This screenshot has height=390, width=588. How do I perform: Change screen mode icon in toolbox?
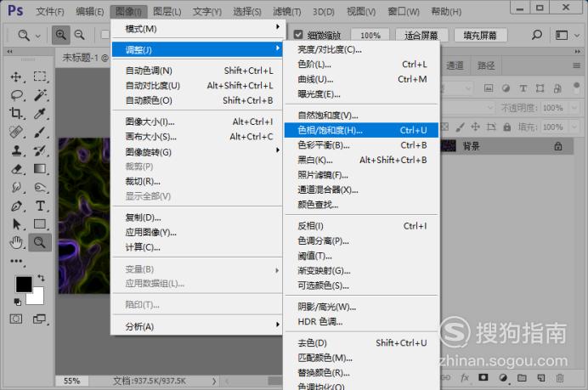[x=39, y=319]
